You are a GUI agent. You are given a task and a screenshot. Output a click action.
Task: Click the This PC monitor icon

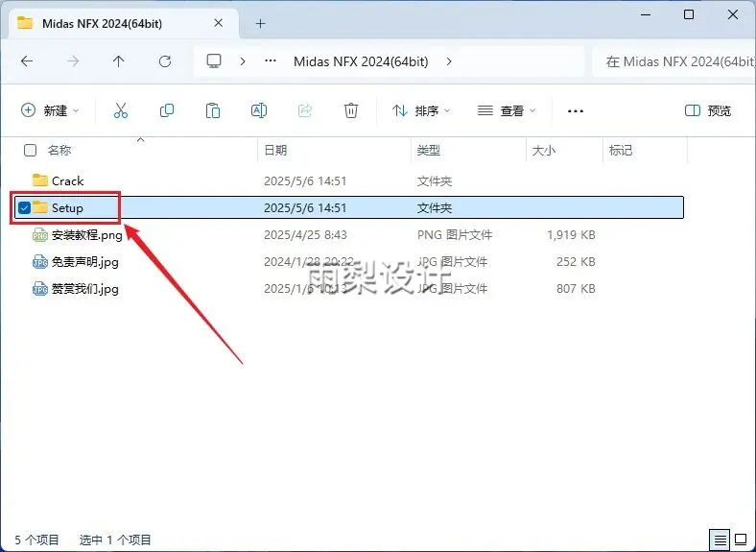point(214,61)
